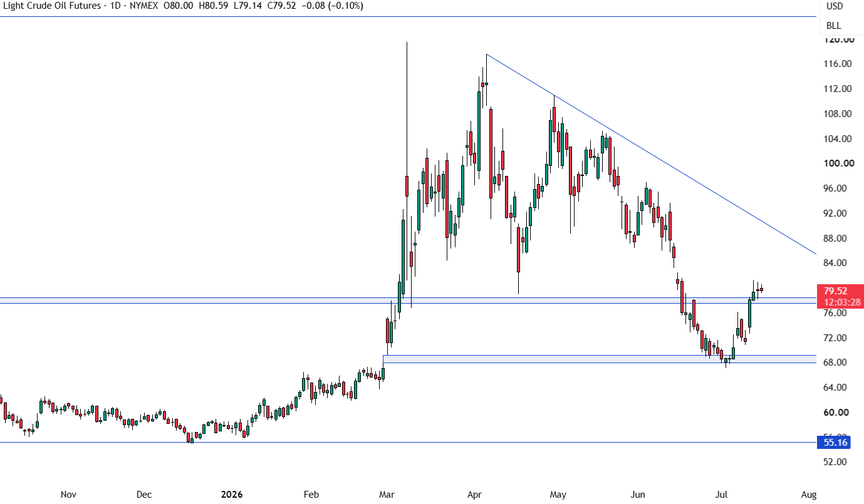Image resolution: width=864 pixels, height=504 pixels.
Task: Select the descending blue trendline
Action: pos(652,155)
